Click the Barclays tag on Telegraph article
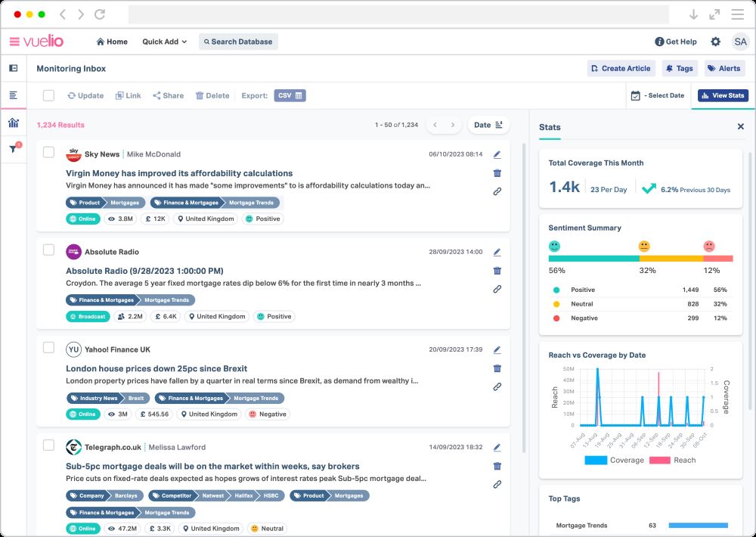The height and width of the screenshot is (537, 756). pos(125,495)
